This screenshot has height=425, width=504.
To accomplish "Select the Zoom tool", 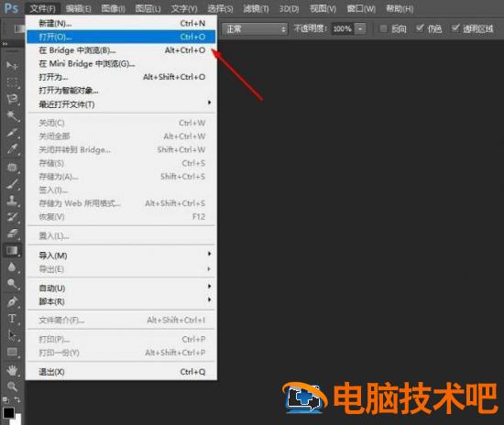I will [12, 387].
